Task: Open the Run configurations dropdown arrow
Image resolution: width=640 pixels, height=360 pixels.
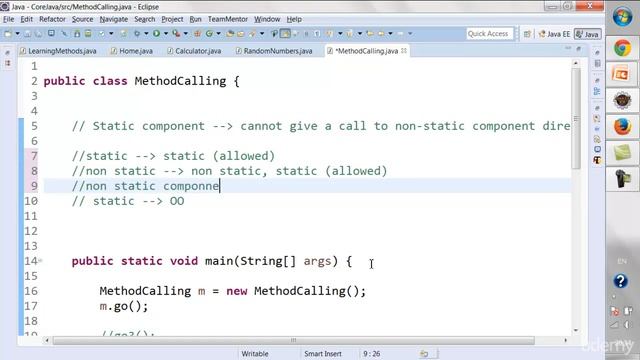Action: tap(166, 33)
